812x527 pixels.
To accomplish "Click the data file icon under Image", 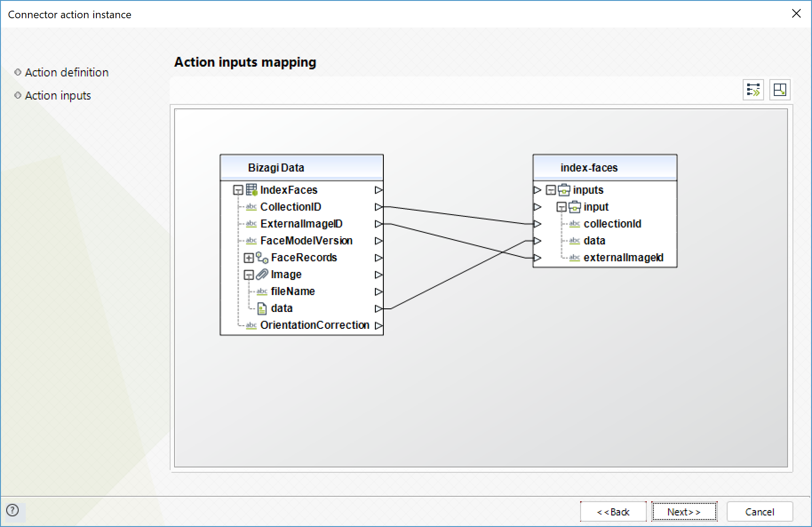I will [x=262, y=308].
